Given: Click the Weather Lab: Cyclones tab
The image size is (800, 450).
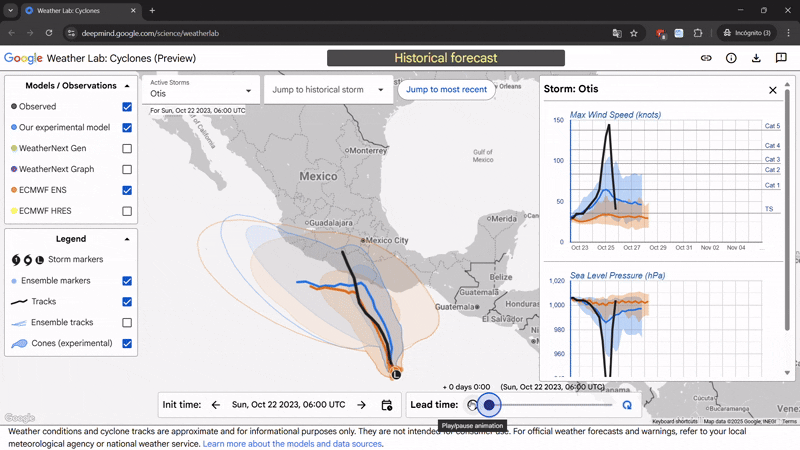Looking at the screenshot, I should pyautogui.click(x=80, y=10).
